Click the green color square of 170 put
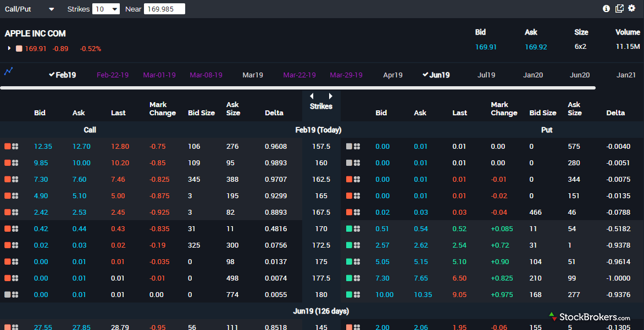Image resolution: width=644 pixels, height=330 pixels. click(x=349, y=228)
